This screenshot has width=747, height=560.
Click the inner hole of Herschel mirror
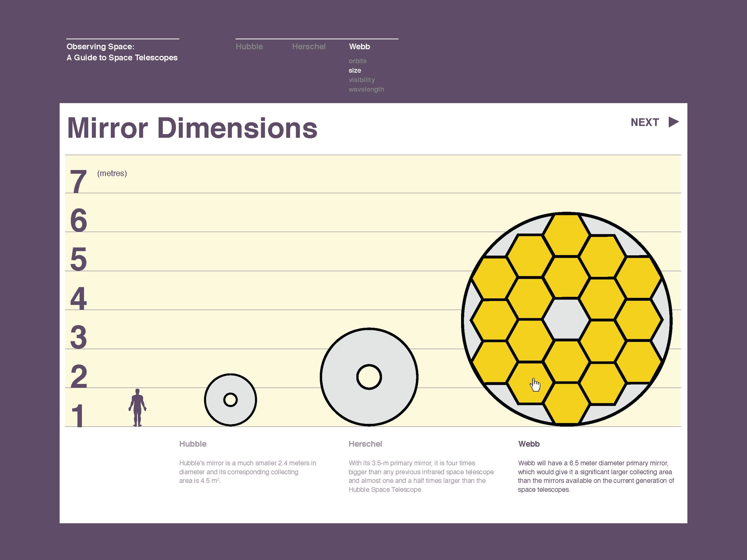click(x=369, y=377)
